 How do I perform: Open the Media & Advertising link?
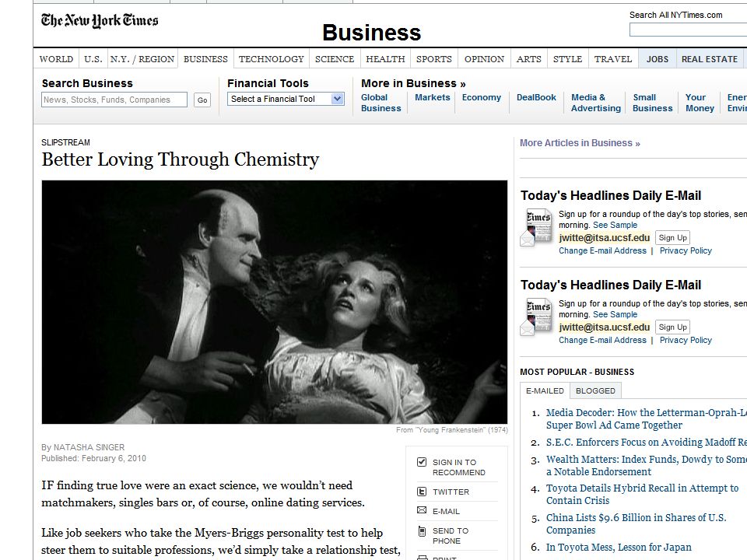[596, 103]
